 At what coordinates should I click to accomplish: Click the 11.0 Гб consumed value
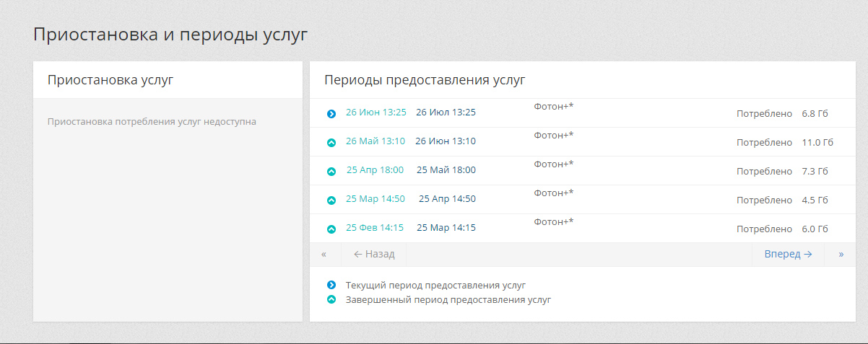817,143
